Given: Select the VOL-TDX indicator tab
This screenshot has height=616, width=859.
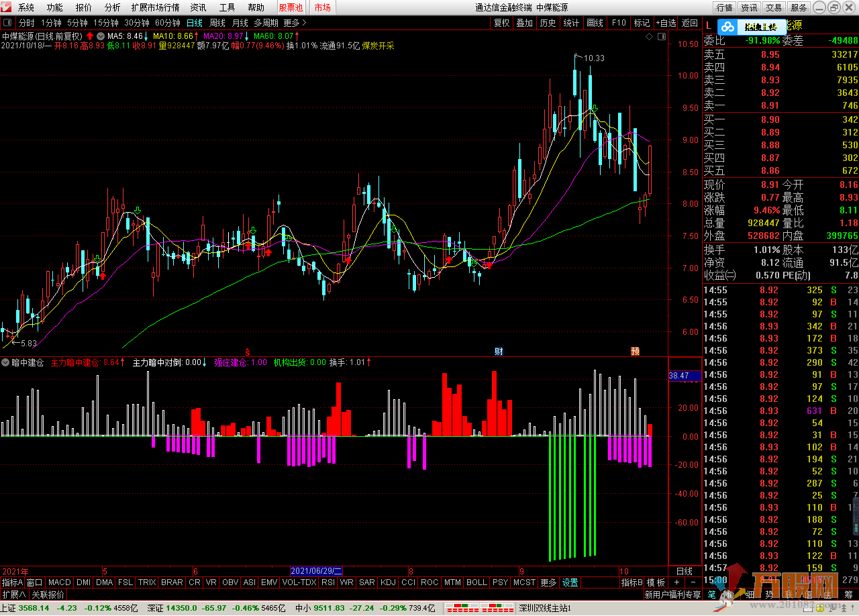Looking at the screenshot, I should pos(299,582).
